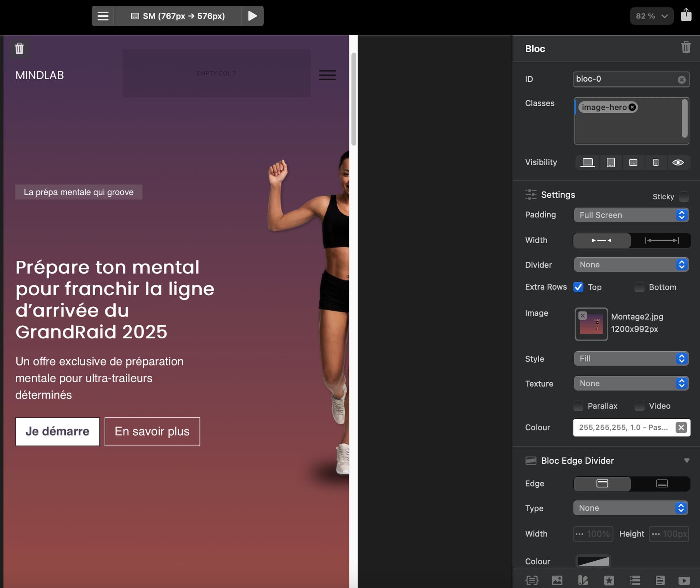Select bottom edge divider icon
The image size is (700, 588).
[662, 483]
